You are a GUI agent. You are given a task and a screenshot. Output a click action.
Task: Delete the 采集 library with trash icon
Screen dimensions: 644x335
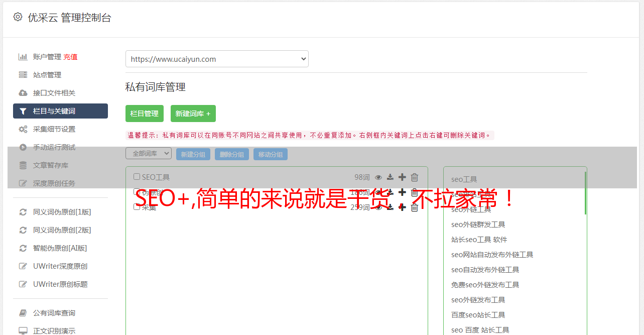coord(415,207)
